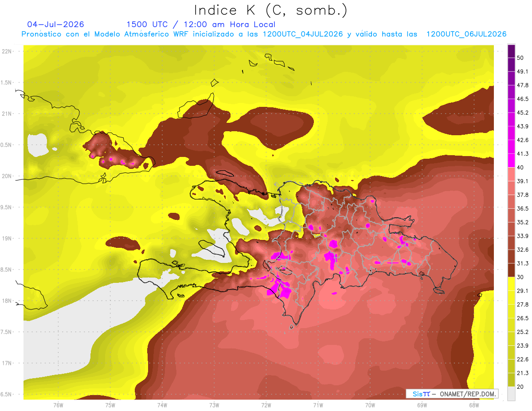This screenshot has height=411, width=532.
Task: Click the gray colorbar swatch below 20
Action: 511,393
